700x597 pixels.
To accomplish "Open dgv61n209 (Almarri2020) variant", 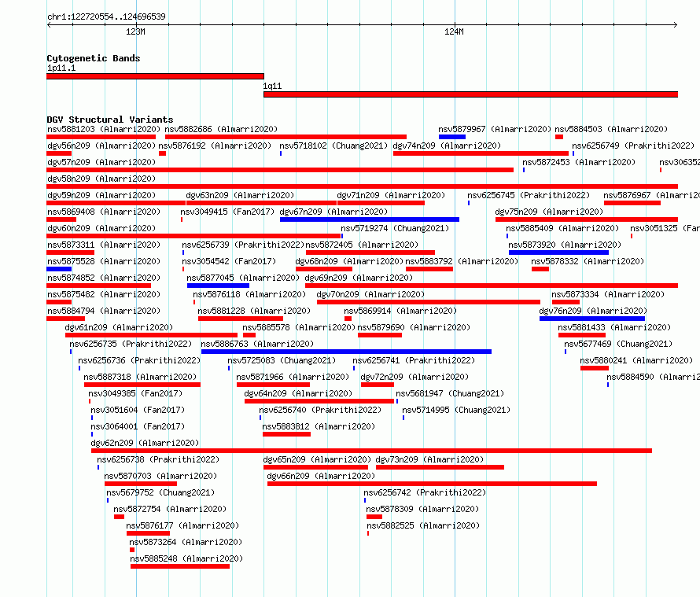I will point(151,335).
